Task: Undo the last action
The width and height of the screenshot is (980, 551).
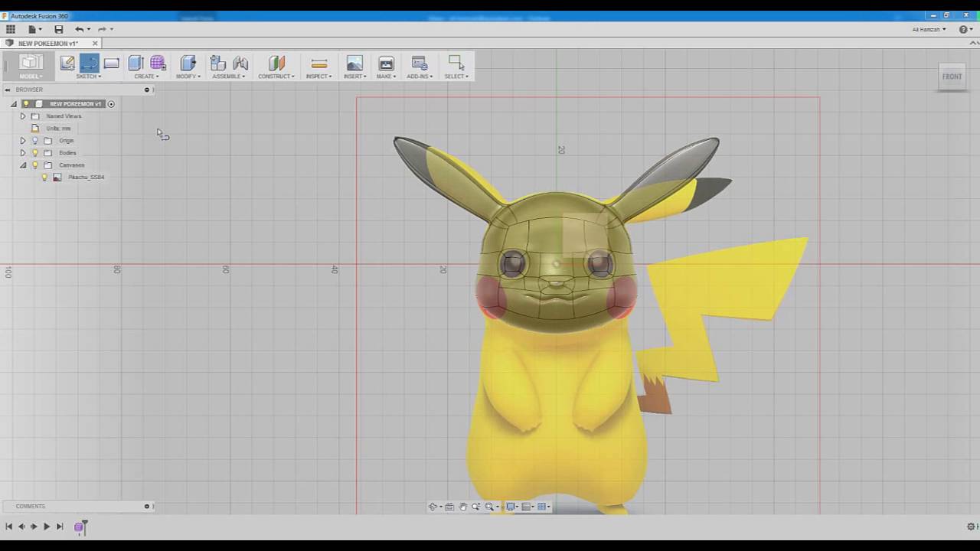Action: (x=79, y=29)
